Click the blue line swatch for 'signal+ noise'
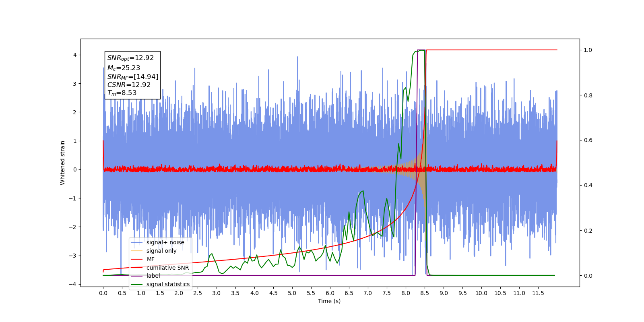The width and height of the screenshot is (644, 322). coord(137,242)
